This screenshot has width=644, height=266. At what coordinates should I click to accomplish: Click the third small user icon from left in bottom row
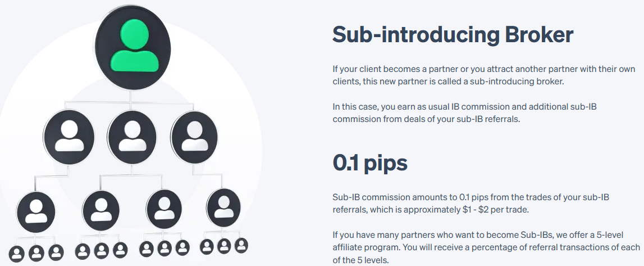click(x=56, y=251)
